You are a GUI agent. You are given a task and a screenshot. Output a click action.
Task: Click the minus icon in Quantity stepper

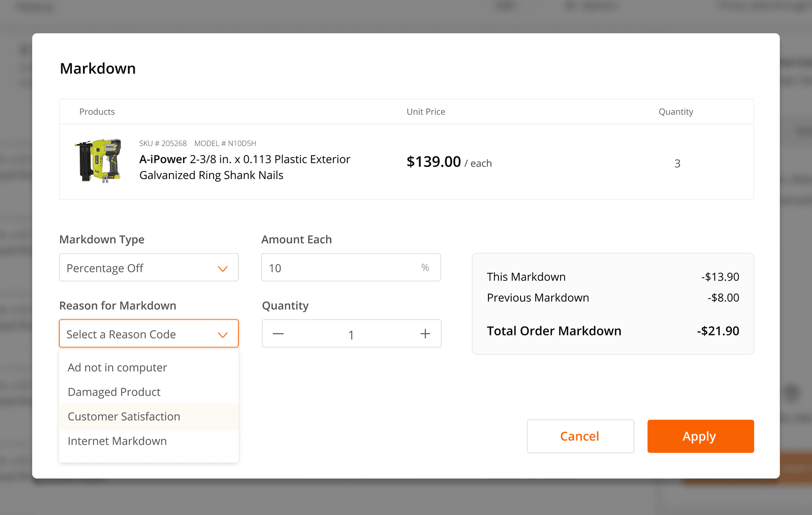(x=278, y=334)
